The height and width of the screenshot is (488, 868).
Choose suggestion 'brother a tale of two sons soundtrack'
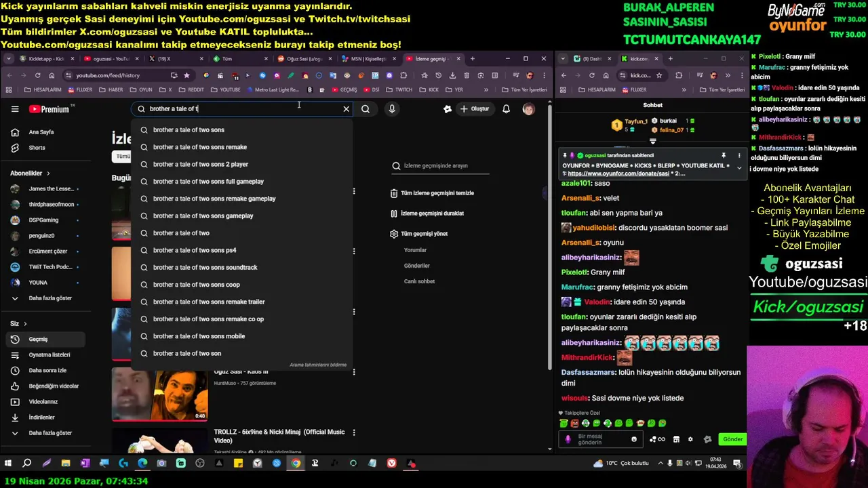click(x=242, y=267)
